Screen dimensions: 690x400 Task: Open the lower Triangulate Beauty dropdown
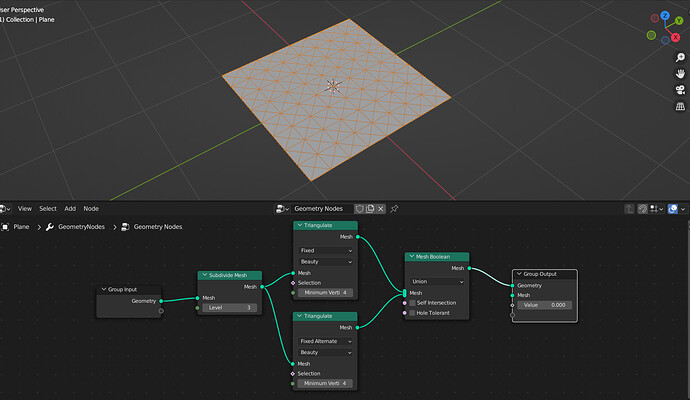pos(326,352)
